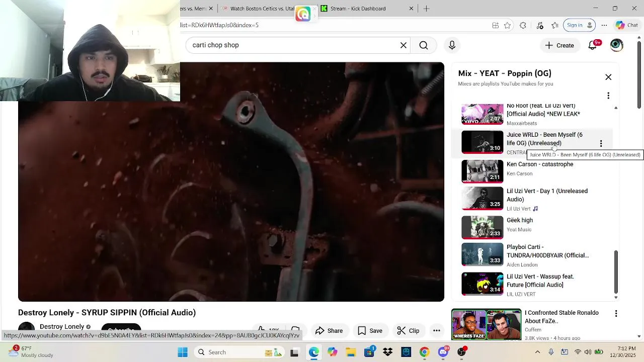This screenshot has width=644, height=362.
Task: Click the playing video frame
Action: coord(231,182)
